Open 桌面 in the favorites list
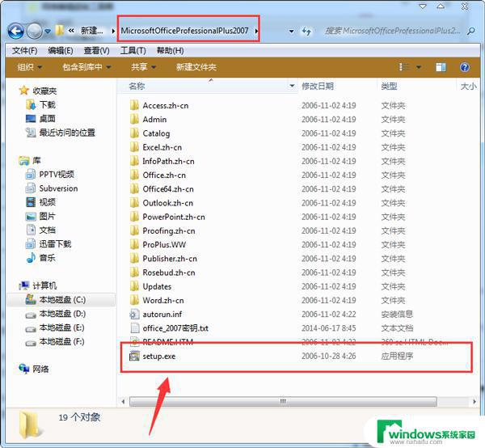This screenshot has width=485, height=448. click(48, 119)
